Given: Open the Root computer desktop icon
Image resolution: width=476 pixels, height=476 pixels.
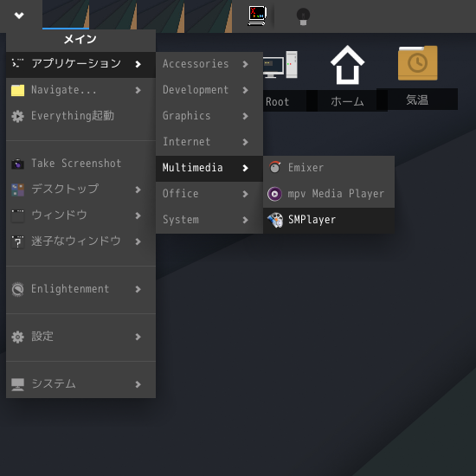Looking at the screenshot, I should tap(280, 64).
